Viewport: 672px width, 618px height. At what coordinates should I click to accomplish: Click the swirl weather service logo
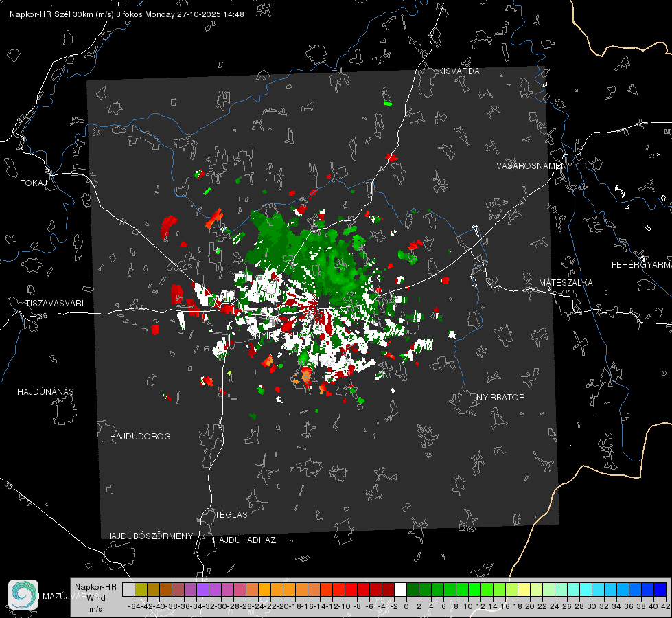click(x=23, y=595)
